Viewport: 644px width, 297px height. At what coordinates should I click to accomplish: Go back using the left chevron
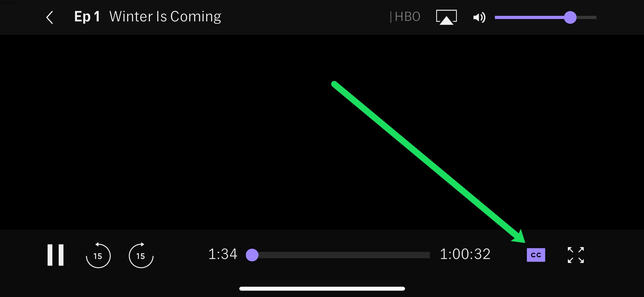[x=50, y=17]
